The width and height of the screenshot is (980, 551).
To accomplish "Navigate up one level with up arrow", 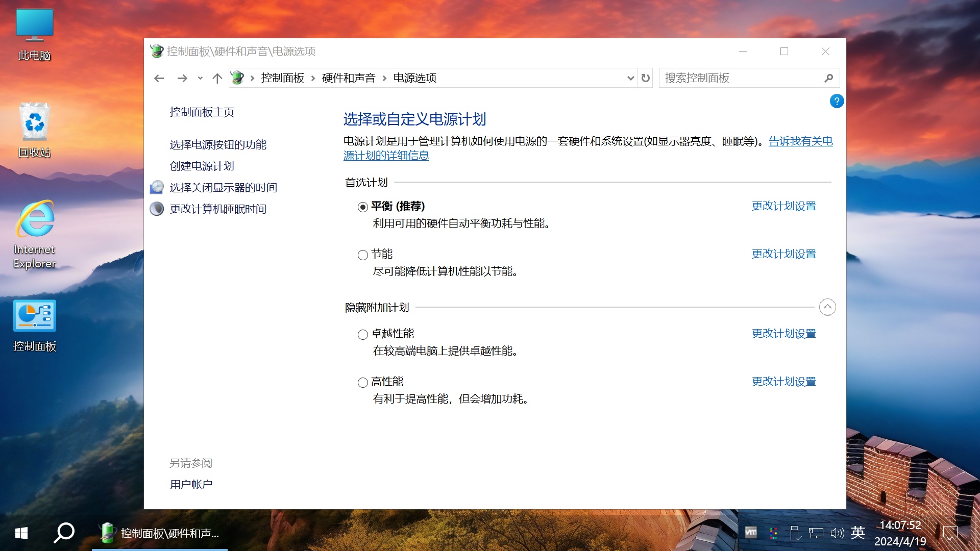I will 217,78.
